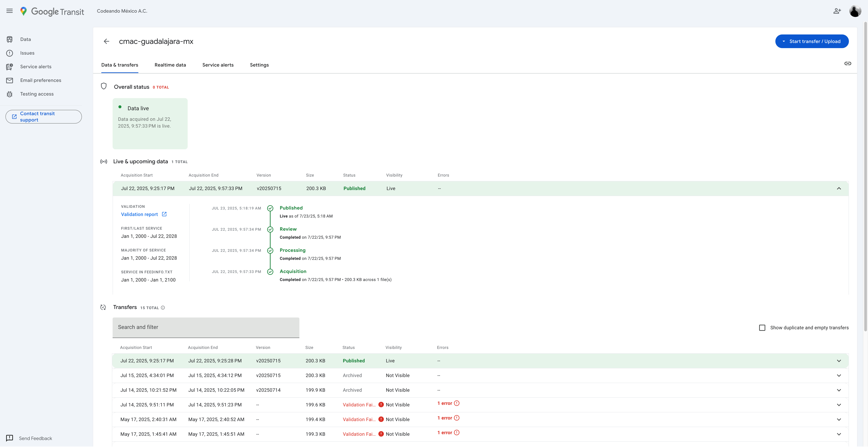
Task: Expand the May 17, 2025 2:40:31 AM transfer
Action: coord(839,420)
